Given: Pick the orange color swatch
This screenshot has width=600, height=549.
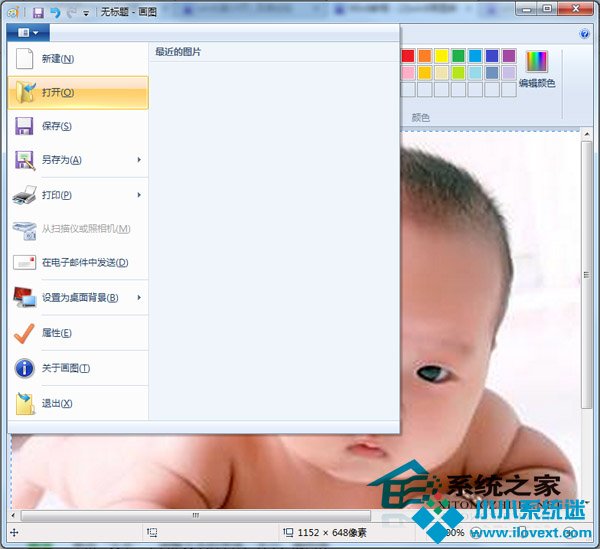Looking at the screenshot, I should point(425,56).
